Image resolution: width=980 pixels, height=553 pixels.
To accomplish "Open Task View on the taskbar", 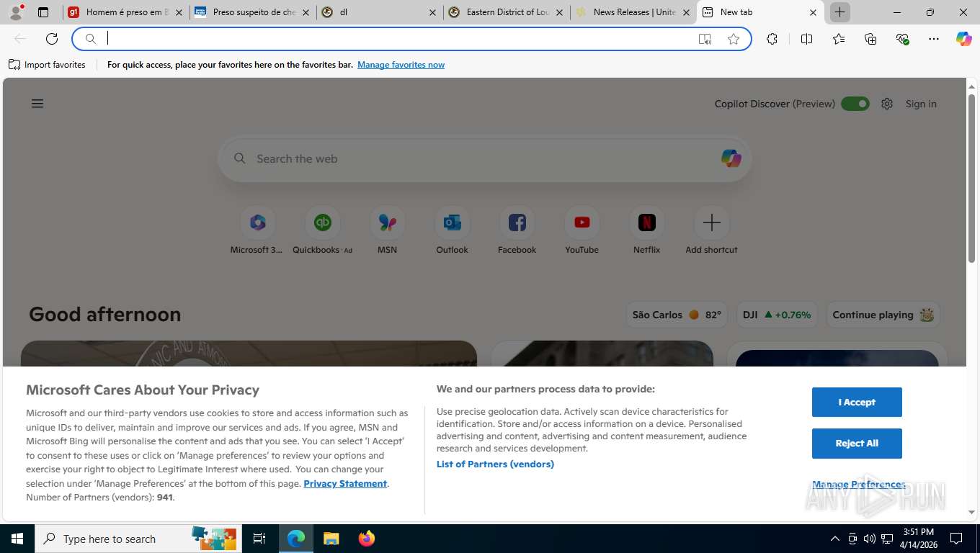I will pos(259,539).
